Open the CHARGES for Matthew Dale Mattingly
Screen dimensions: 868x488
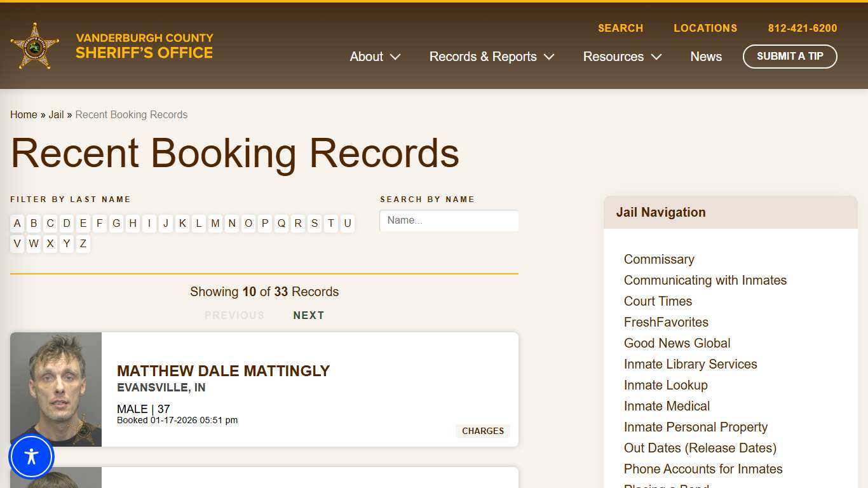click(482, 431)
